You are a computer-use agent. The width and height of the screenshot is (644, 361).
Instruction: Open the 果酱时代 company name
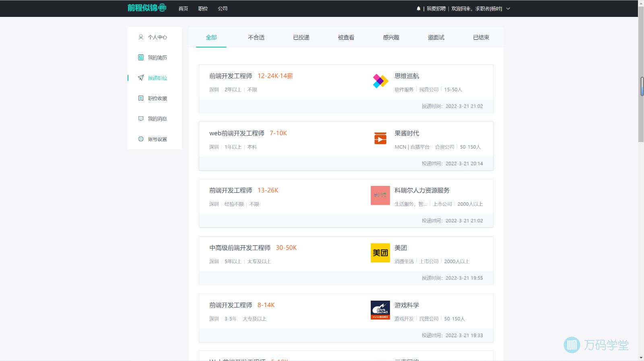pyautogui.click(x=407, y=133)
